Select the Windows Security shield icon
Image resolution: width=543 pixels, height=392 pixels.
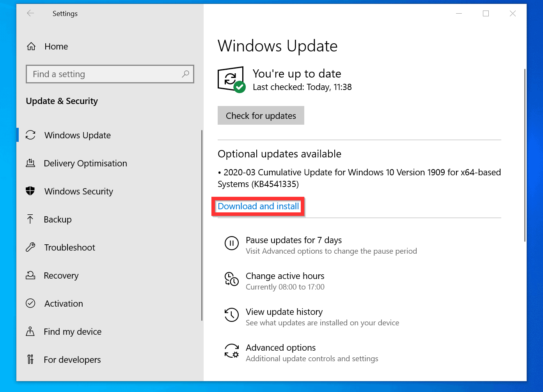31,191
